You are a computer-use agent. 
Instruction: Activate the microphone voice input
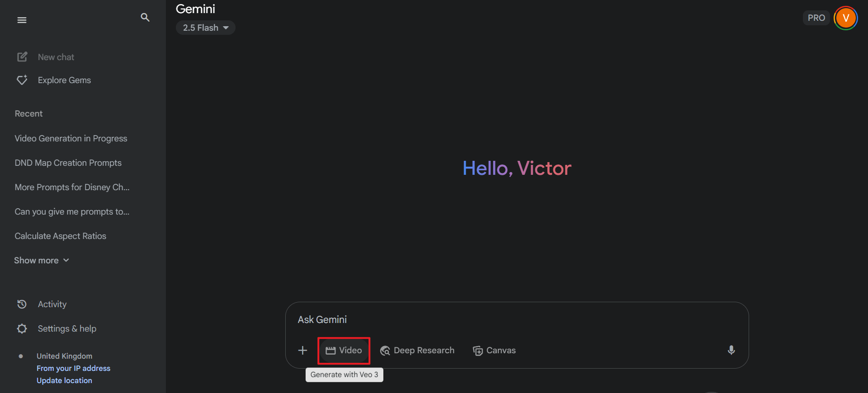coord(731,350)
